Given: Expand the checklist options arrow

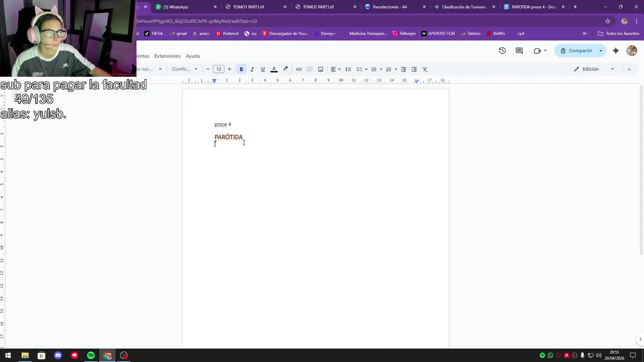Looking at the screenshot, I should (x=366, y=69).
